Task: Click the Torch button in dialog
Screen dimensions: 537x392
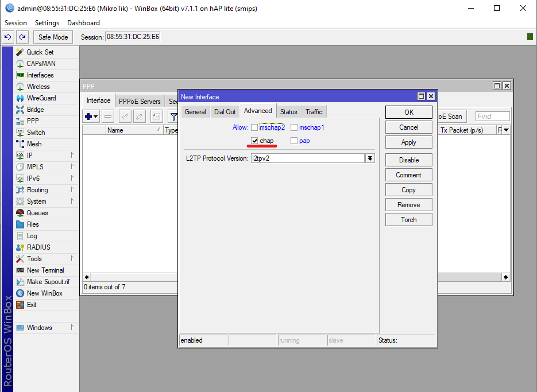Action: 408,220
